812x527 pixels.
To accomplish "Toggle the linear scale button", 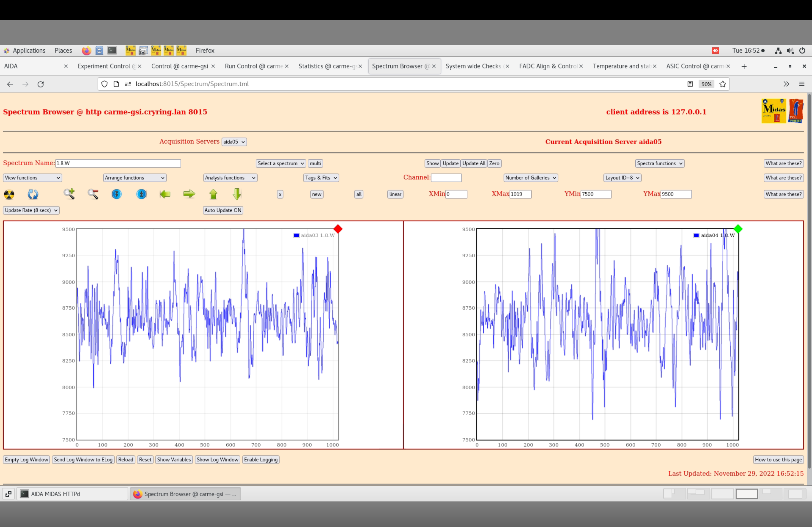I will (x=395, y=194).
